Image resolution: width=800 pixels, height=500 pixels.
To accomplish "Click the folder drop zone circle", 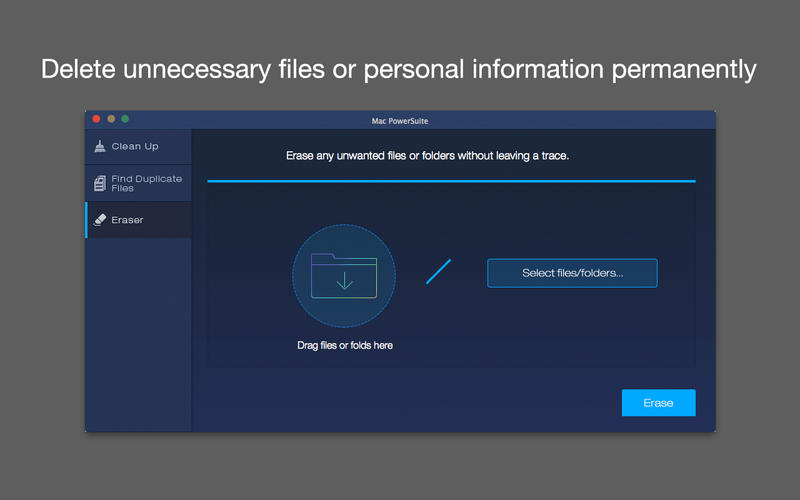I will coord(344,276).
